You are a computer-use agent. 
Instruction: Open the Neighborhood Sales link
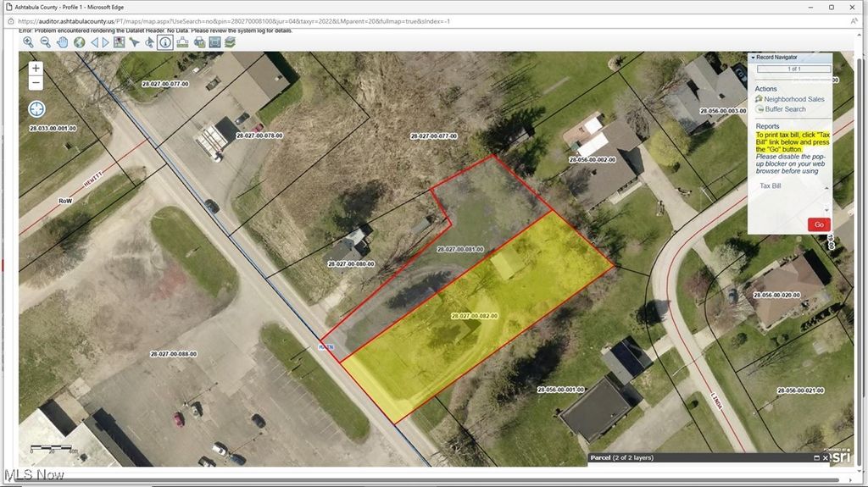click(x=793, y=99)
